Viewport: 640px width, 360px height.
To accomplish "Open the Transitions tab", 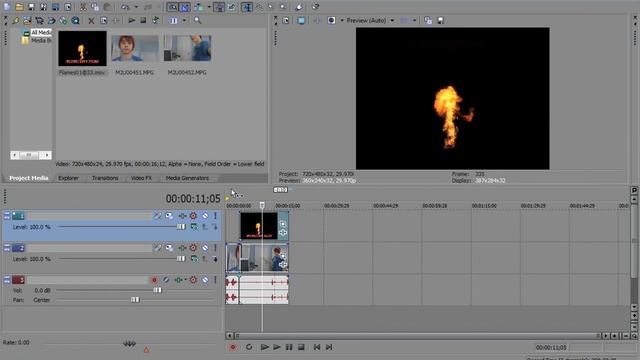I will [105, 178].
